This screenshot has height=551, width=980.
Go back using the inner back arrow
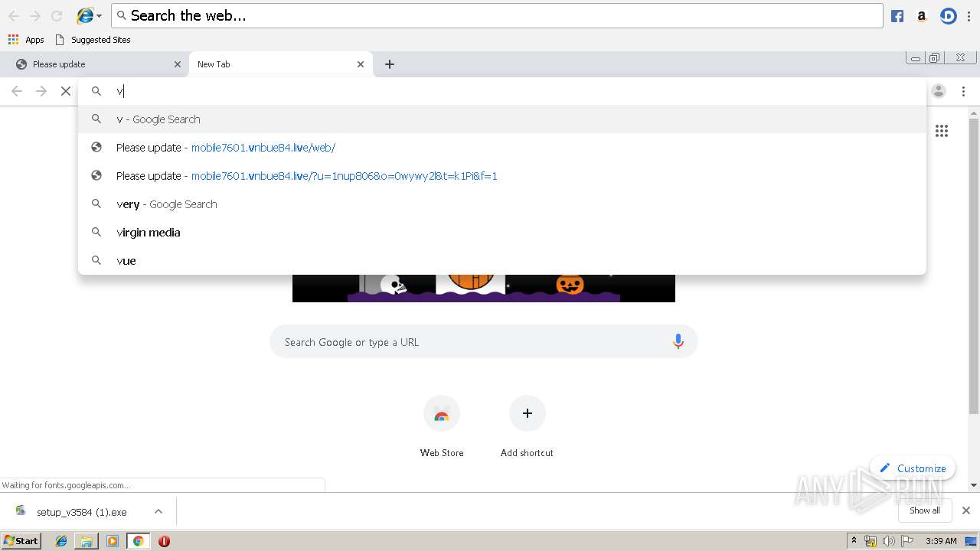[17, 91]
